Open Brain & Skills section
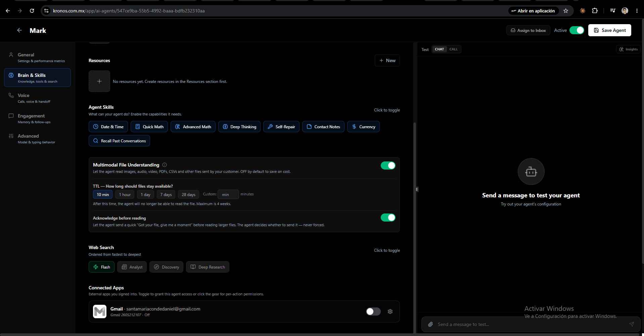The image size is (644, 336). pyautogui.click(x=37, y=78)
